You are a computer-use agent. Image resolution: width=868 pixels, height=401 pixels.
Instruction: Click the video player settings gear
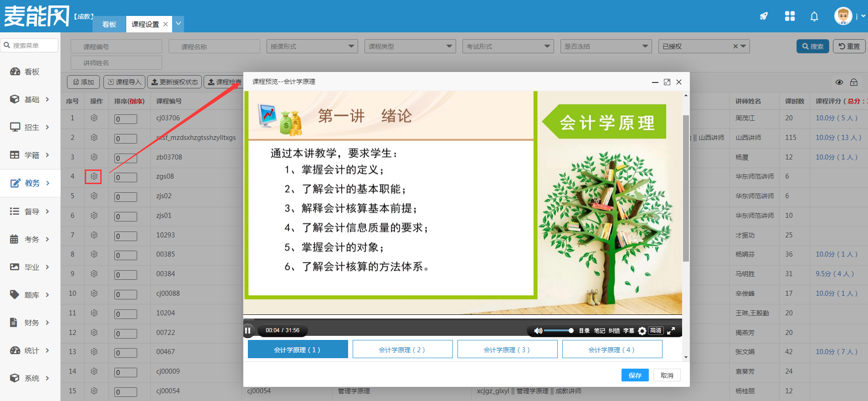pyautogui.click(x=642, y=331)
